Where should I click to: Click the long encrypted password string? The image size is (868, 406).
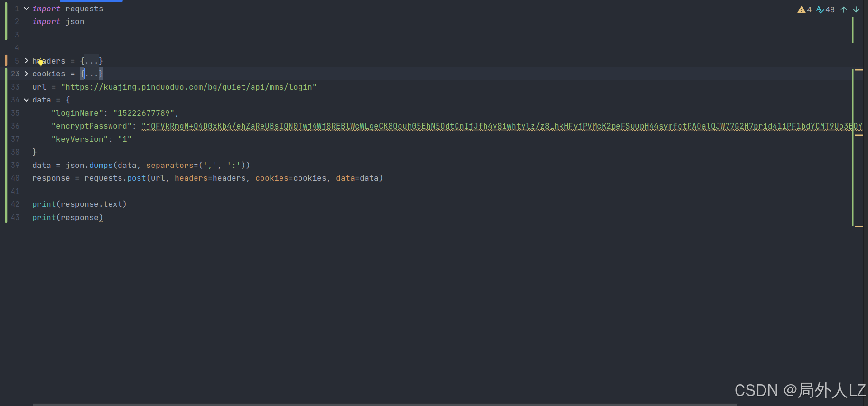[x=502, y=126]
